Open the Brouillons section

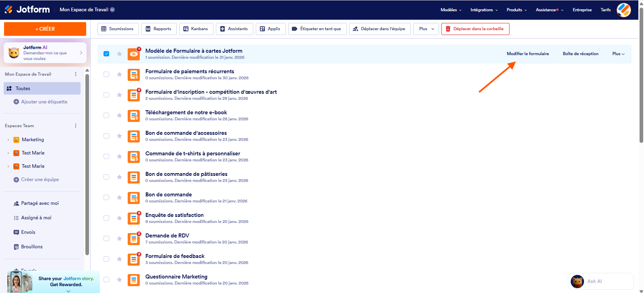click(28, 247)
